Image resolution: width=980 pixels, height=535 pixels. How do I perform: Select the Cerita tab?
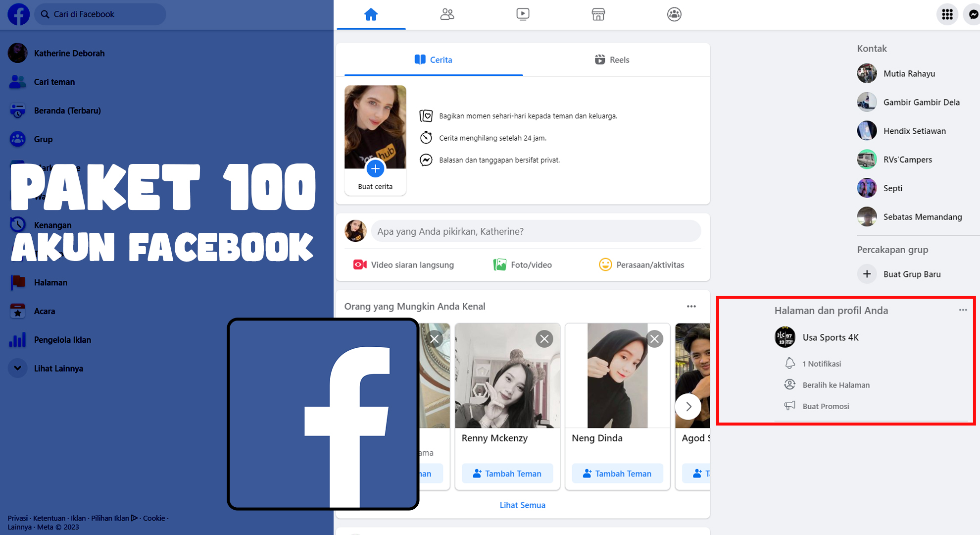[x=434, y=60]
